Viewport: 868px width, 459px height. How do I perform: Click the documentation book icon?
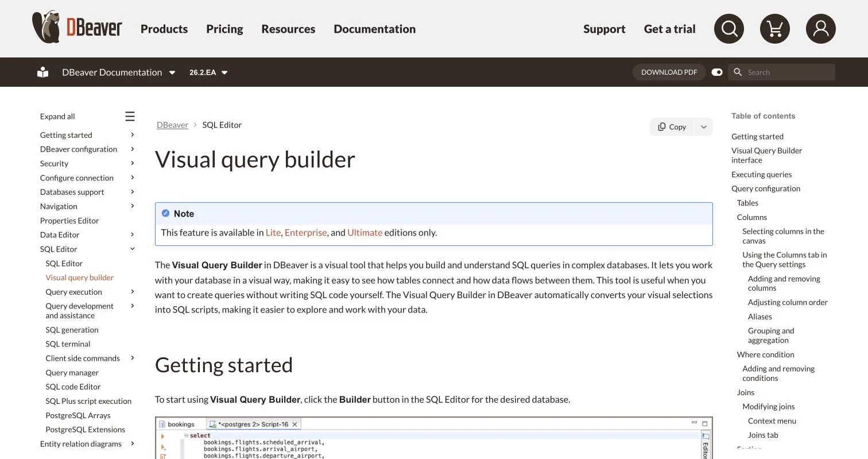click(x=43, y=72)
